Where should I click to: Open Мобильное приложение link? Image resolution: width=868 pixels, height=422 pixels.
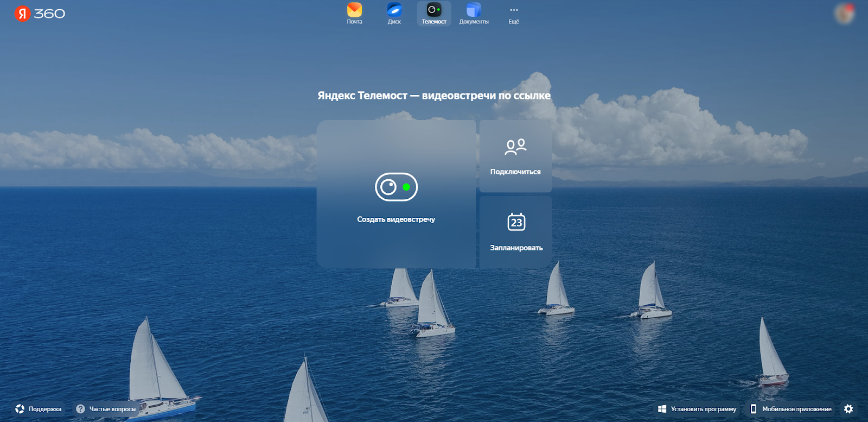(x=790, y=409)
